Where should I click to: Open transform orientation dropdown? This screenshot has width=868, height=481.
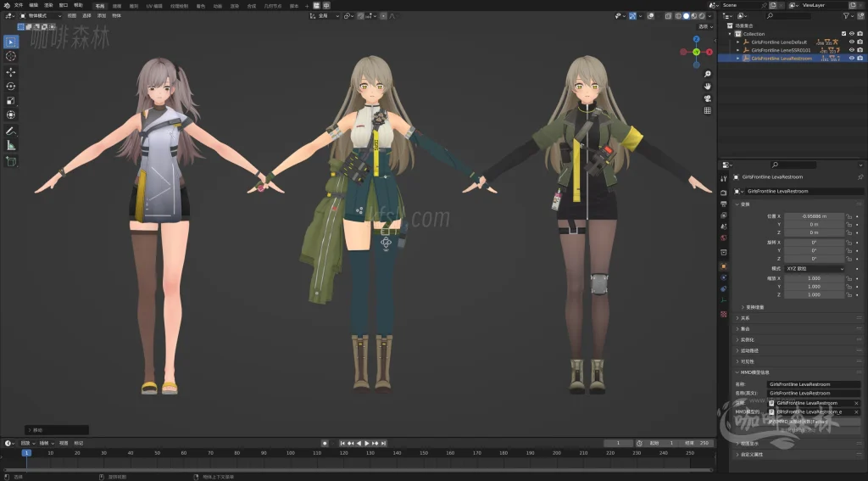click(x=324, y=16)
